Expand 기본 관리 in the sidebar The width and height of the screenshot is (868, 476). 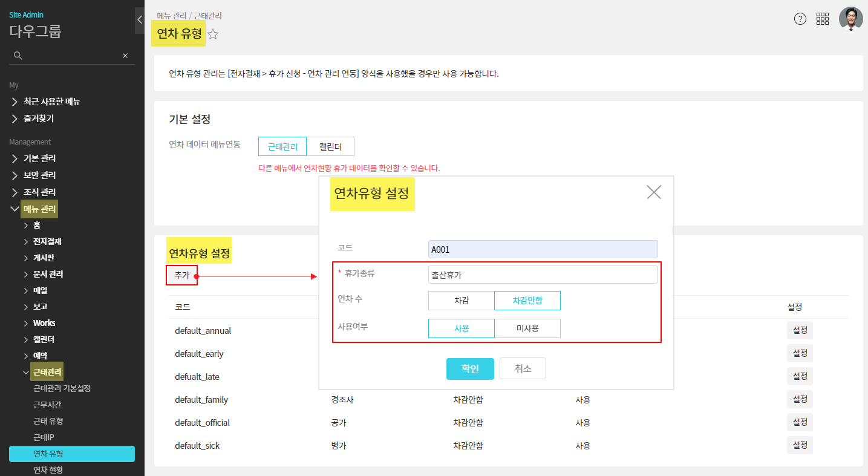(15, 158)
